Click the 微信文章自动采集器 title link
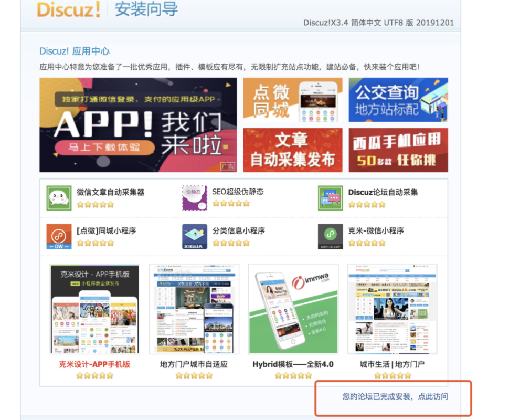 [110, 192]
